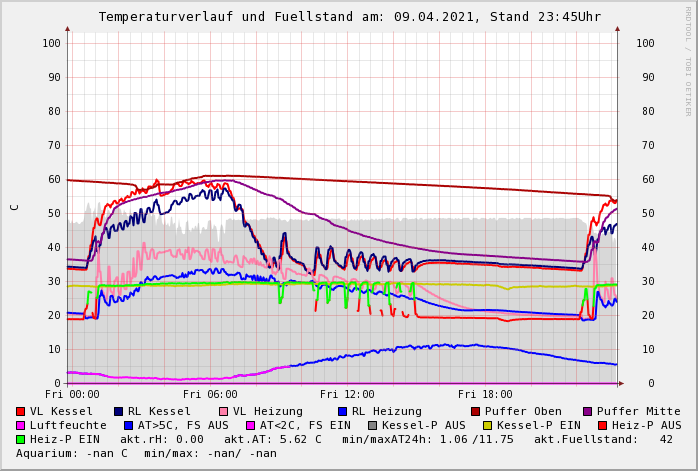Click the 'AT>5C, FS AUS' legend label
Viewport: 698px width, 471px height.
[x=183, y=425]
